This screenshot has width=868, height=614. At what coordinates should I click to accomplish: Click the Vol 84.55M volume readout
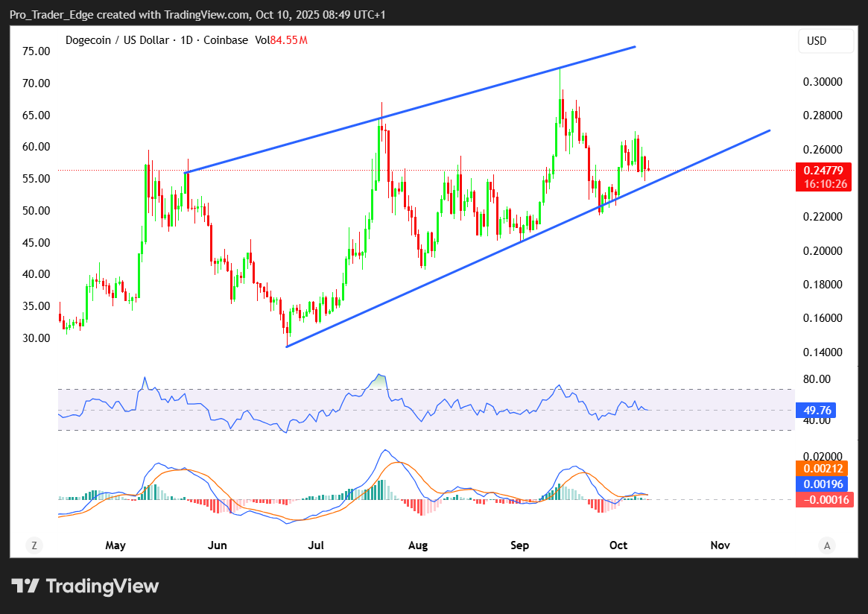click(282, 40)
